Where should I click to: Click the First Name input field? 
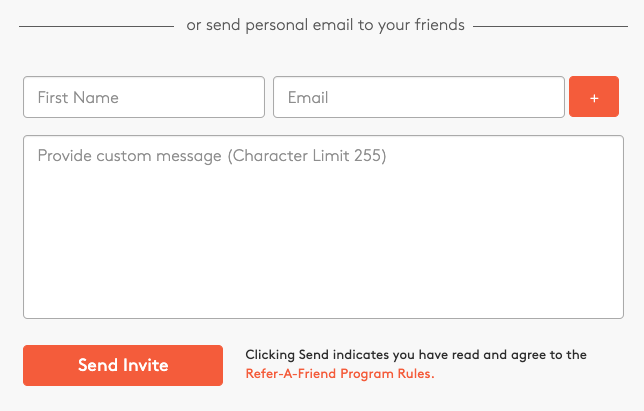pyautogui.click(x=144, y=97)
